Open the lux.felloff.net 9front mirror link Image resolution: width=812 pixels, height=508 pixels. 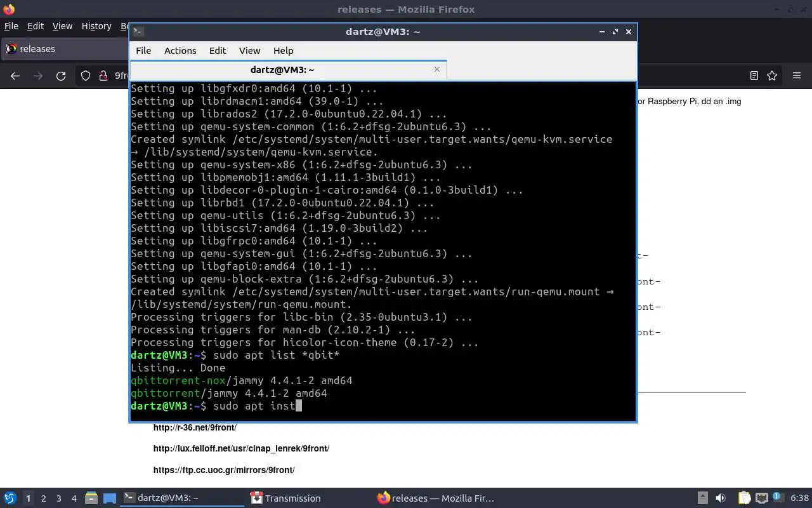click(241, 448)
